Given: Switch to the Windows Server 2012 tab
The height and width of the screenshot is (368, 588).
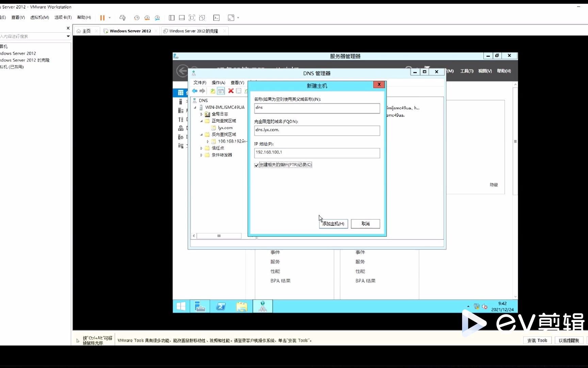Looking at the screenshot, I should coord(130,31).
